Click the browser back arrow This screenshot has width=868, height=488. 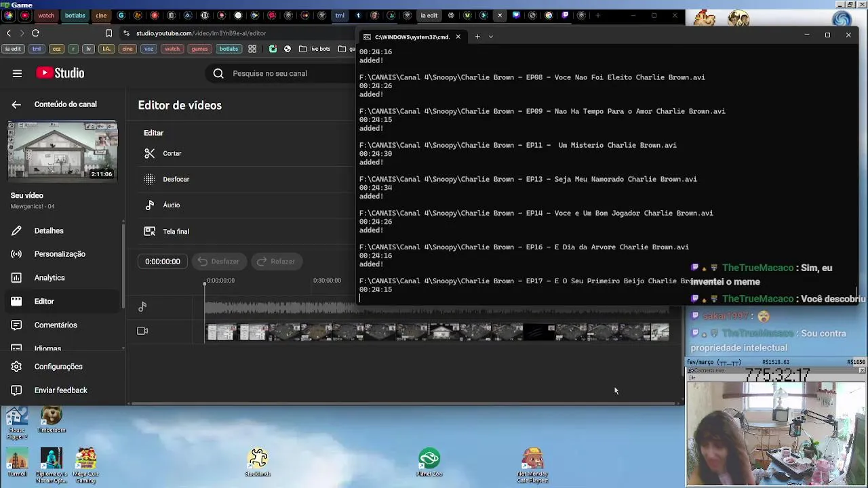(9, 33)
